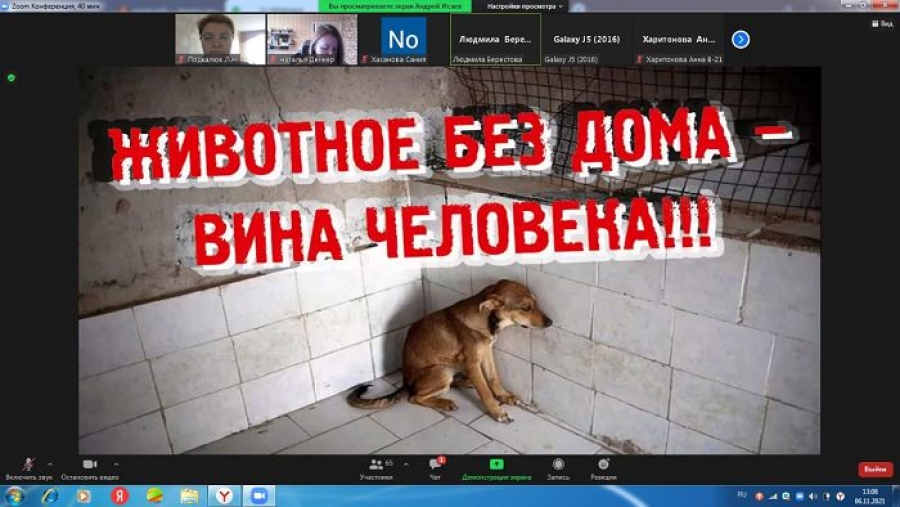Change layout with the Вид button
Screen dimensions: 900x507
[882, 24]
